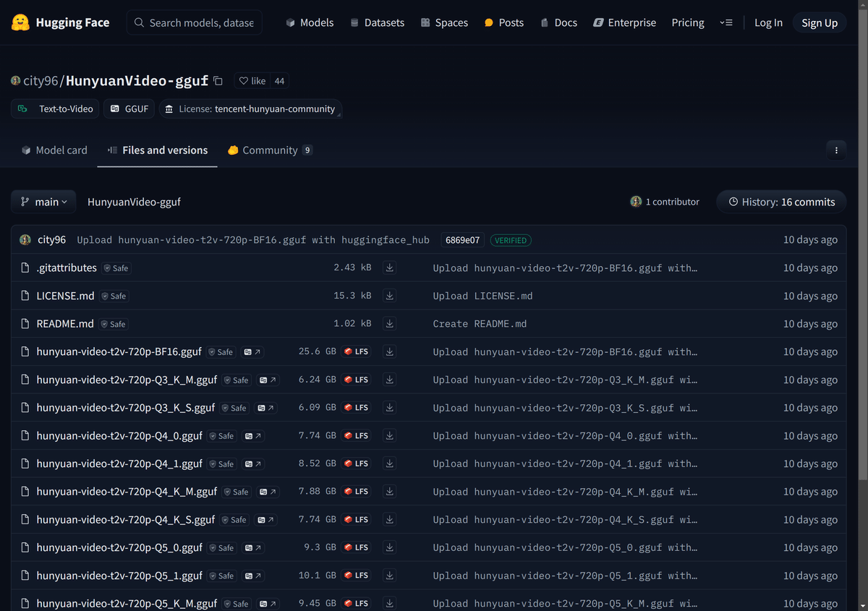Image resolution: width=868 pixels, height=611 pixels.
Task: Open GGUF viewer icon for Q5_0 file
Action: (x=253, y=547)
